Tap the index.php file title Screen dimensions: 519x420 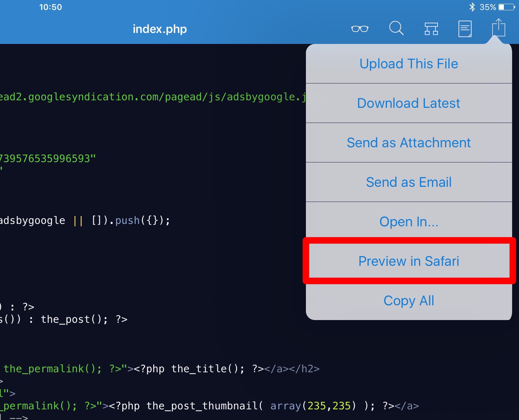point(160,29)
